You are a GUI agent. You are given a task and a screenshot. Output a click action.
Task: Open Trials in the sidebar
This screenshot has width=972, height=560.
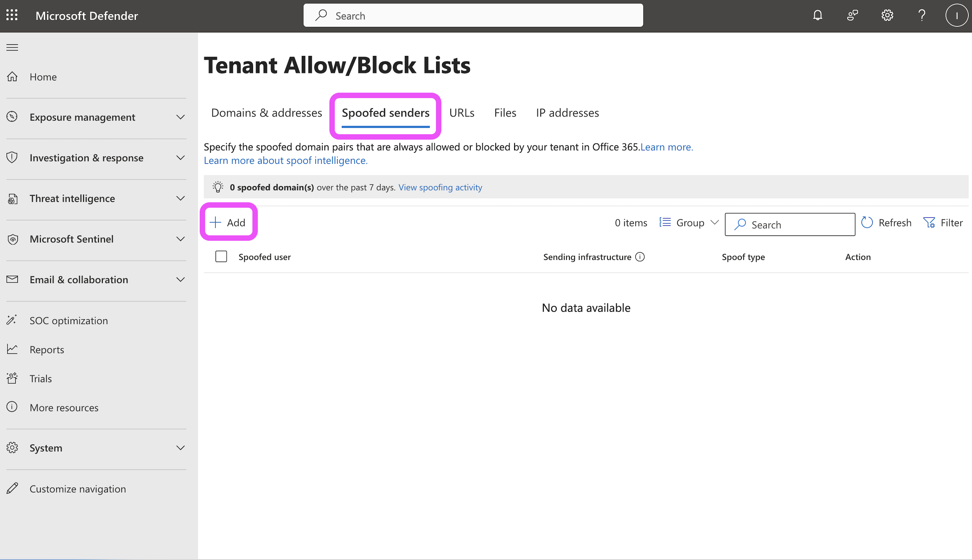click(x=41, y=378)
